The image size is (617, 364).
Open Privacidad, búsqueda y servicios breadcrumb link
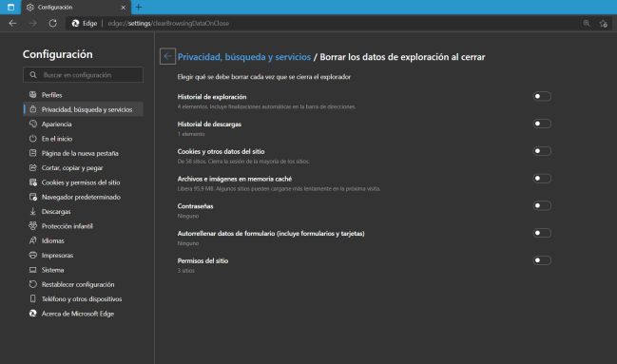tap(244, 57)
